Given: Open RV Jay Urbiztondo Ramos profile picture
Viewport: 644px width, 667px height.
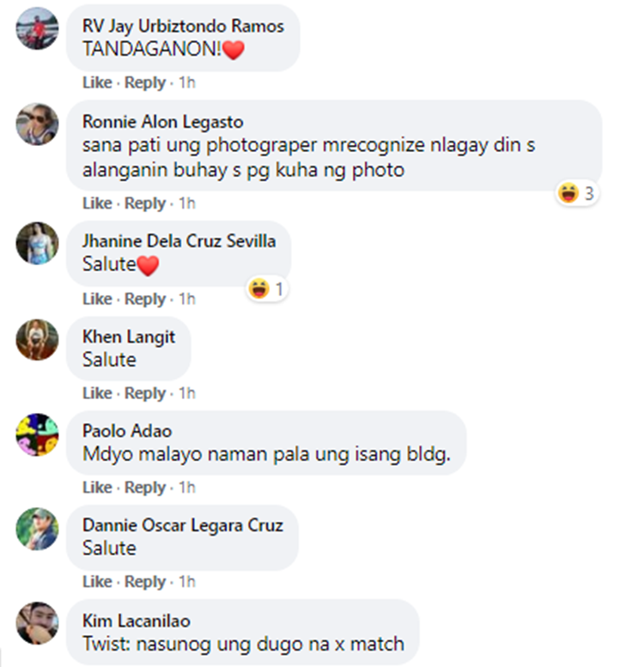Looking at the screenshot, I should click(38, 28).
